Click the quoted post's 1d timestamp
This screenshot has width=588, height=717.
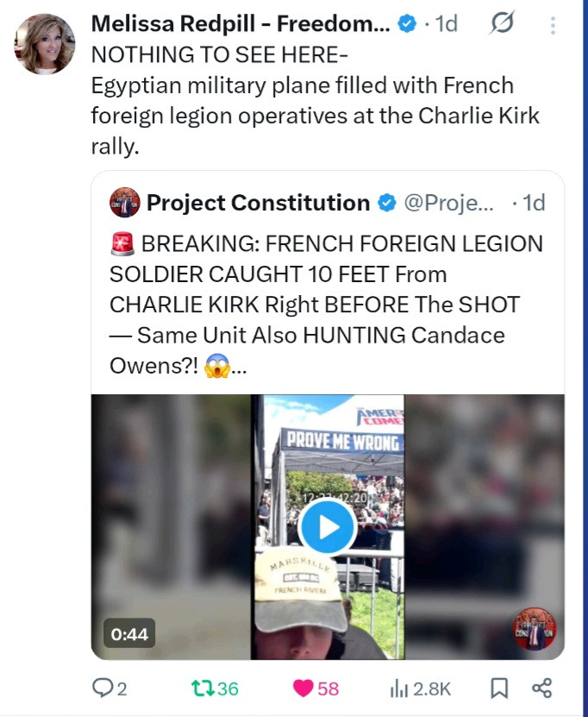(533, 203)
